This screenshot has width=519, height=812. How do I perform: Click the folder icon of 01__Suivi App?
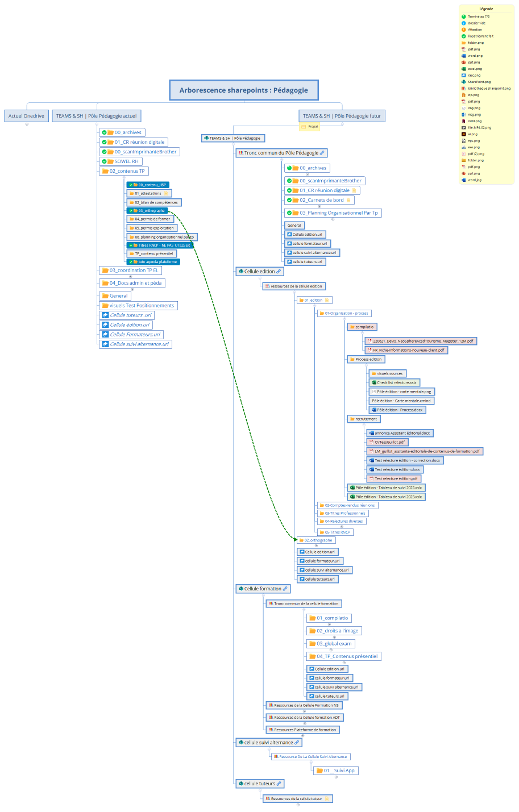click(x=319, y=771)
